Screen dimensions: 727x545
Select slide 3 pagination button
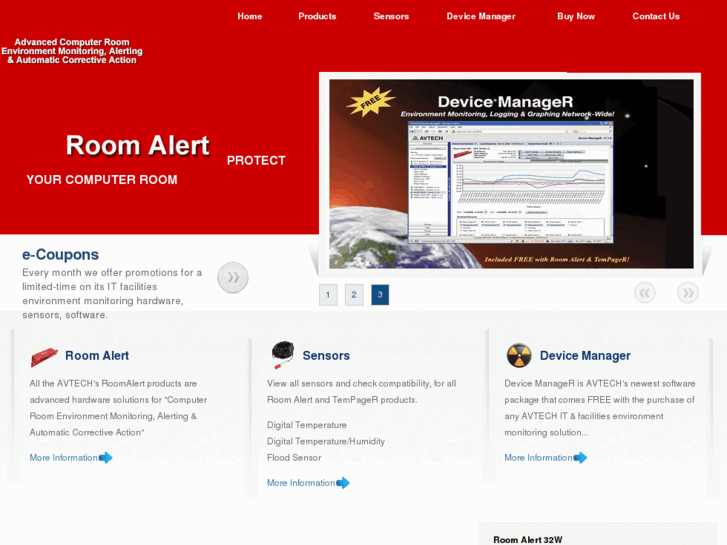pos(380,295)
